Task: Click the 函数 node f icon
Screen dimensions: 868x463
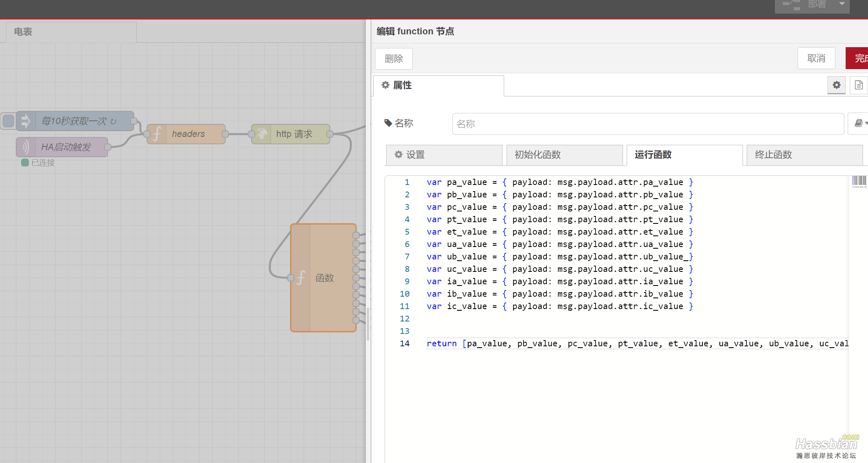Action: 301,278
